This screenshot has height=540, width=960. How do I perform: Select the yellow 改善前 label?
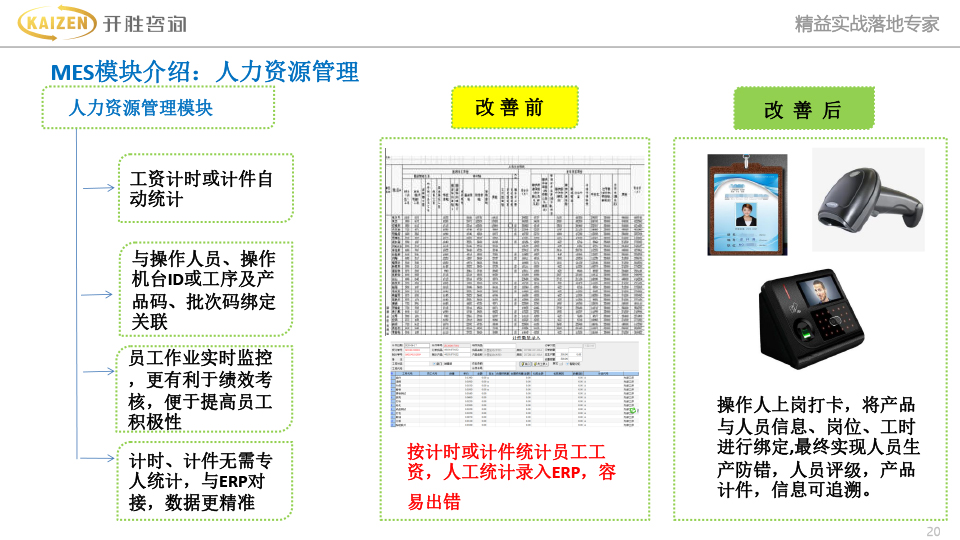point(514,107)
